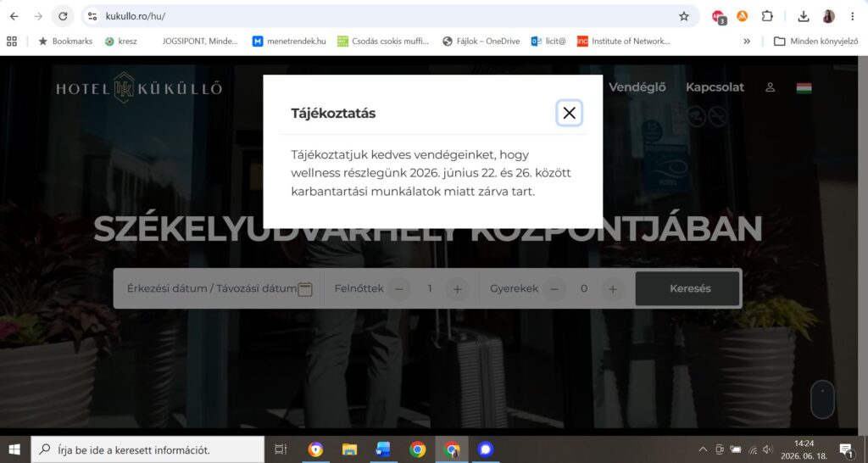Open the Wi-Fi network tray icon
The height and width of the screenshot is (463, 868).
tap(753, 449)
